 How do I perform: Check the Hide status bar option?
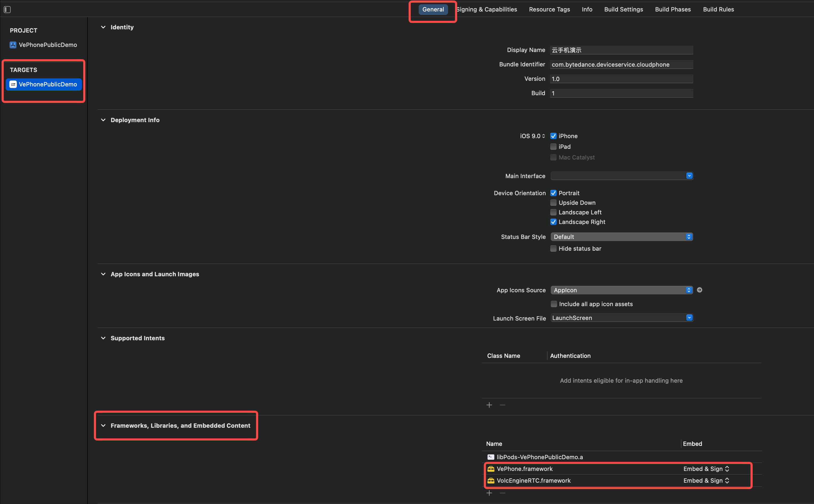click(553, 249)
